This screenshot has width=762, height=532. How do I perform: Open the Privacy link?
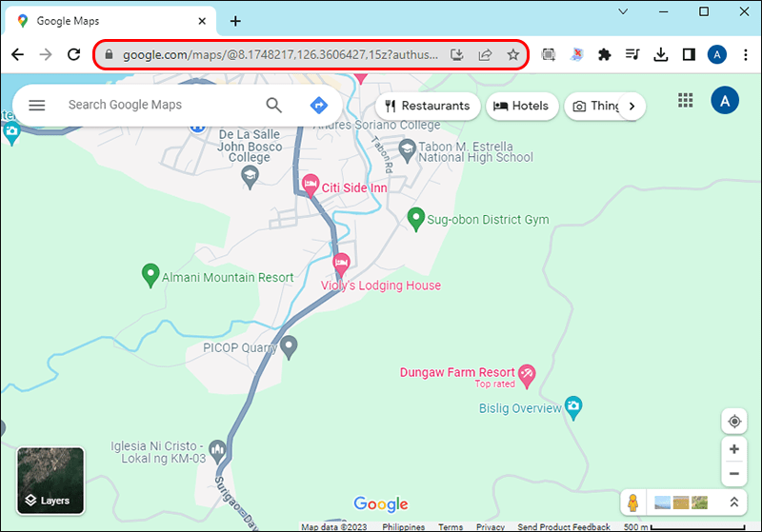(x=491, y=526)
